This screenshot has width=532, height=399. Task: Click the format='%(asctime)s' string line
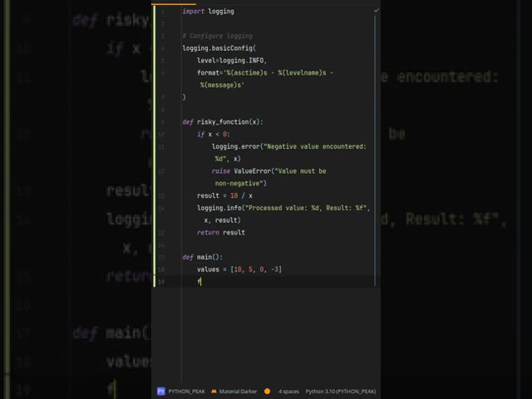pos(265,72)
